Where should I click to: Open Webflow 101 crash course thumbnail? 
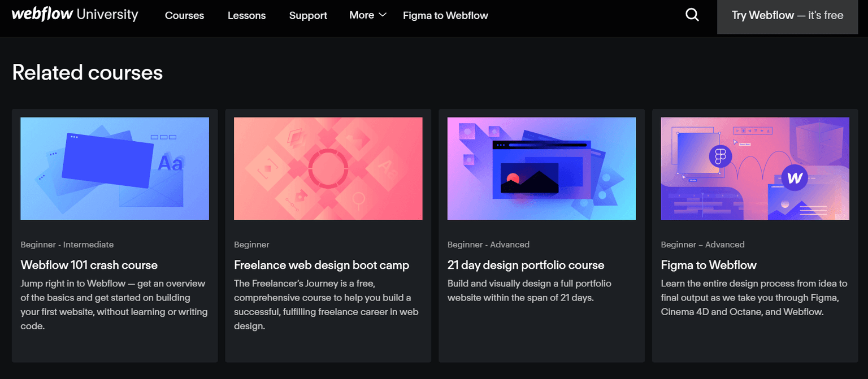pos(115,168)
